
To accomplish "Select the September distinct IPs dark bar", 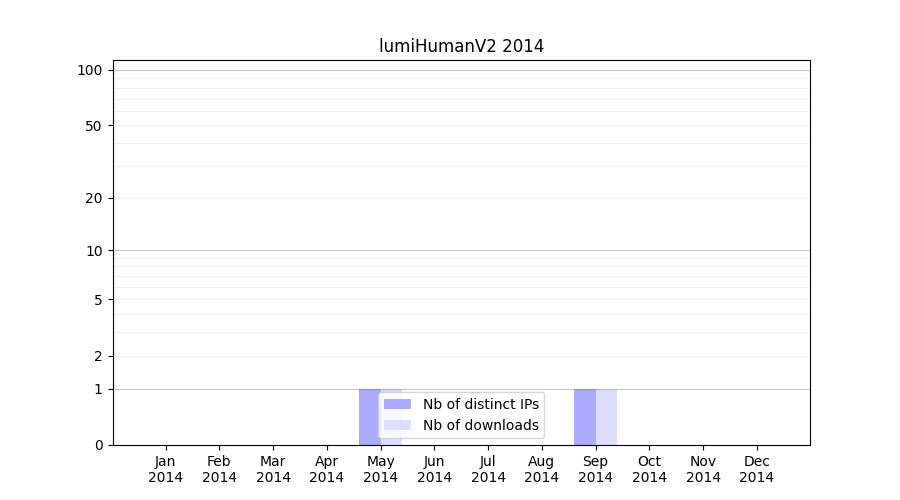I will click(x=585, y=417).
